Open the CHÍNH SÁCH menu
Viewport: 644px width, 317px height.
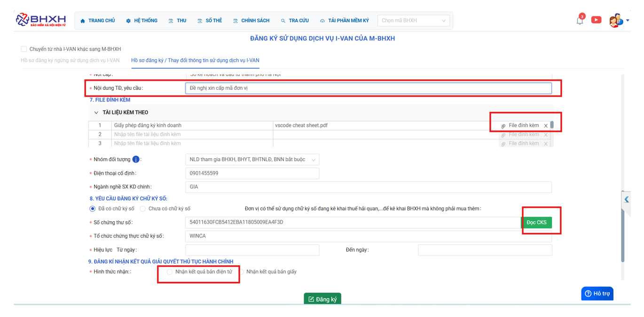point(251,21)
